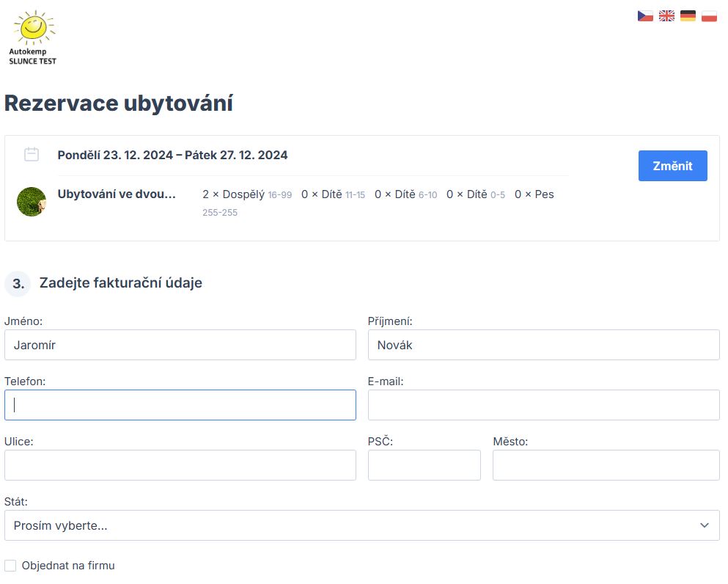Open the round accommodation thumbnail photo
The height and width of the screenshot is (584, 728).
pyautogui.click(x=32, y=202)
